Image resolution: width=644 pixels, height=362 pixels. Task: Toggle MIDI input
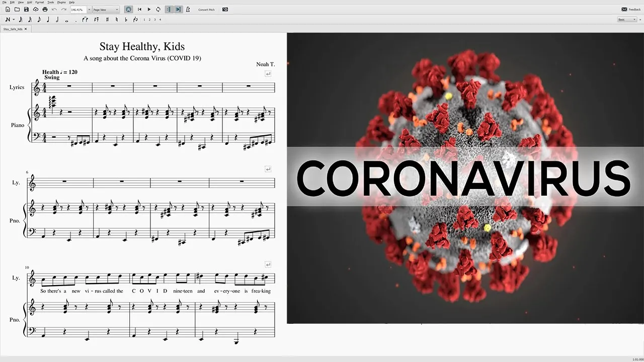tap(128, 10)
